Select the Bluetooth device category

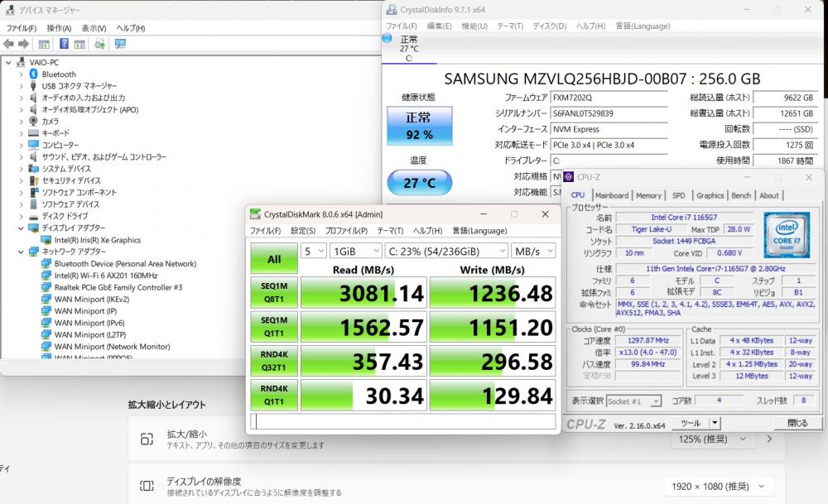(59, 74)
